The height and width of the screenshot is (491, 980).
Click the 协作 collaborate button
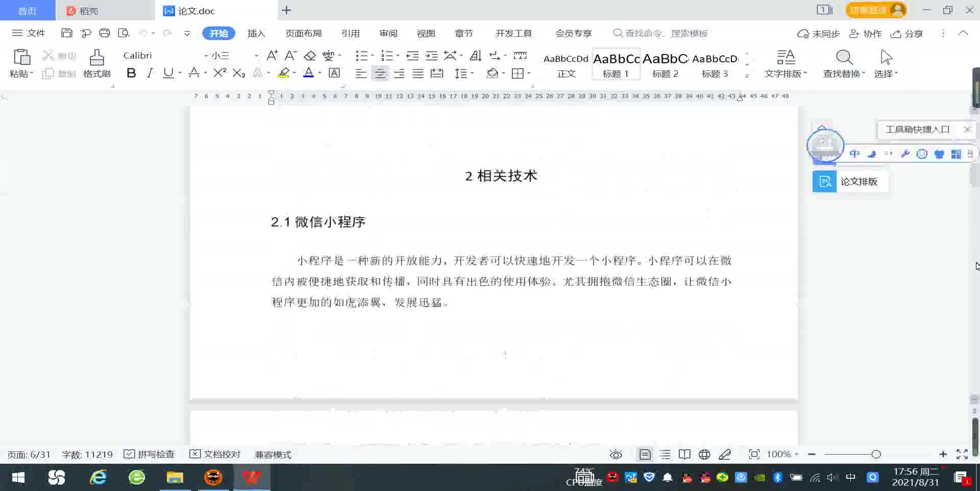[865, 33]
